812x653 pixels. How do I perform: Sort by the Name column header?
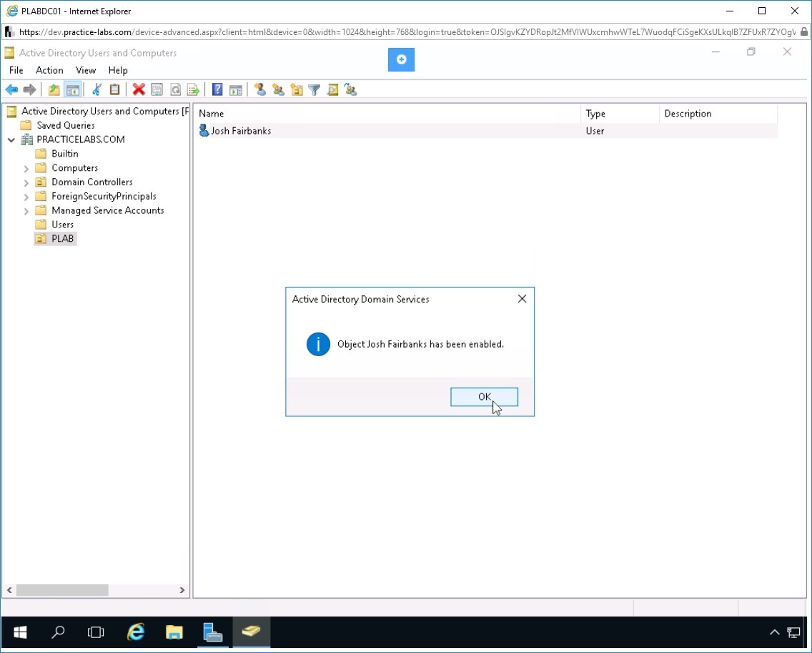point(388,114)
